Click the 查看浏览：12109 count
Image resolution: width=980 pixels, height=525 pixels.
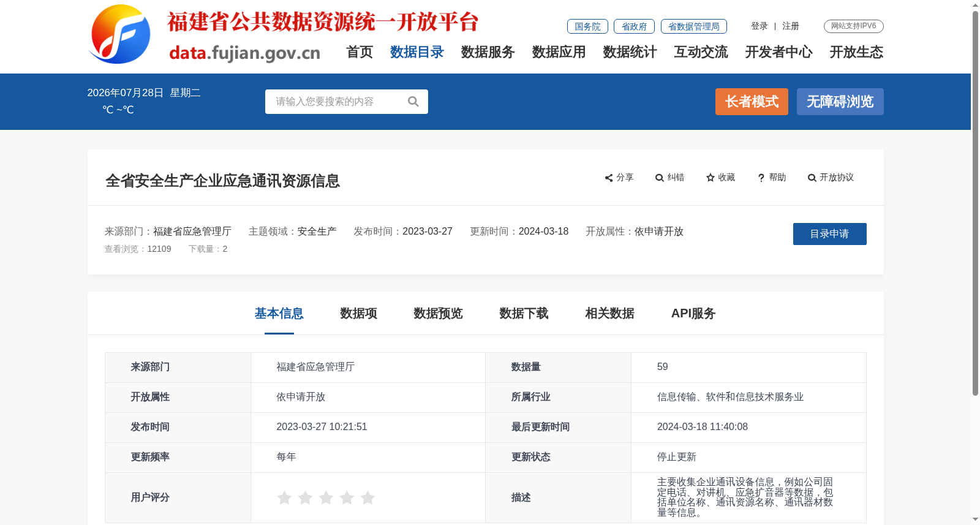[138, 249]
